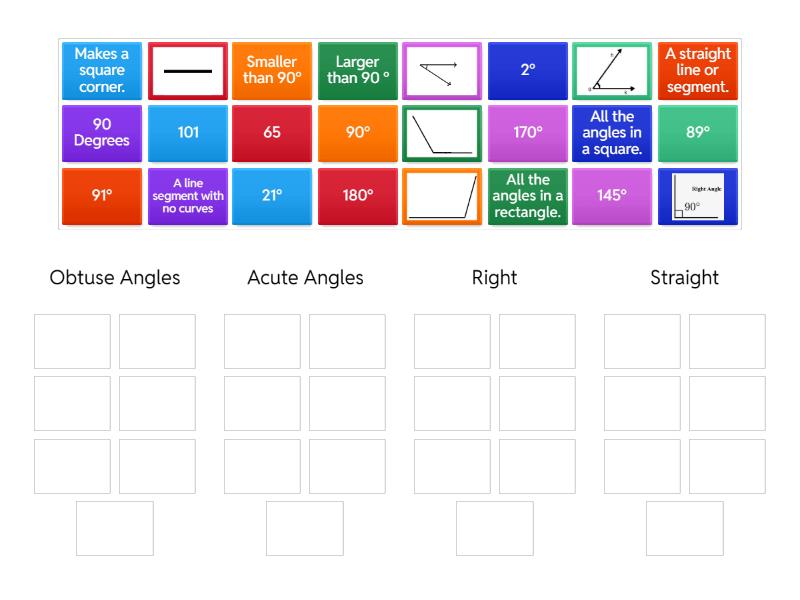Click the '180°' tile
This screenshot has width=800, height=600.
click(357, 196)
